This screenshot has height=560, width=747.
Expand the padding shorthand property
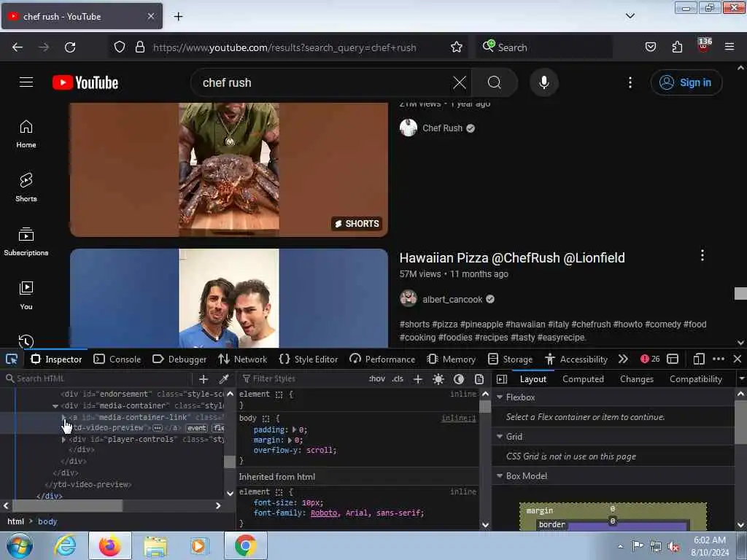tap(294, 429)
